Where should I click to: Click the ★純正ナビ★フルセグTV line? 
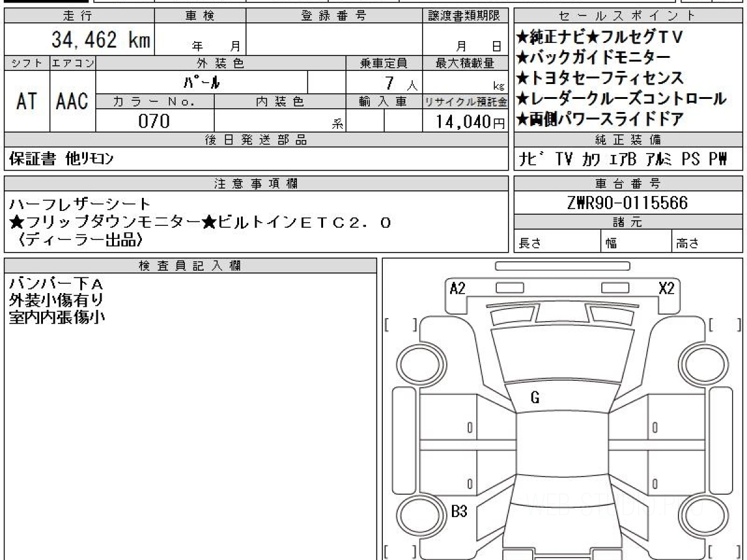click(x=600, y=37)
